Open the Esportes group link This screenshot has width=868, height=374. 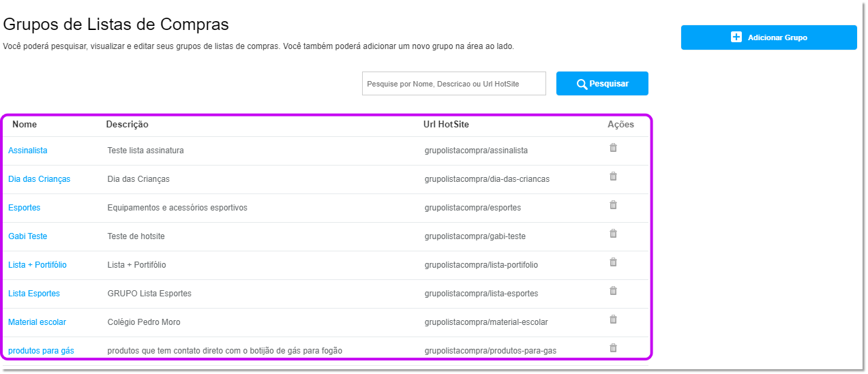pyautogui.click(x=24, y=208)
